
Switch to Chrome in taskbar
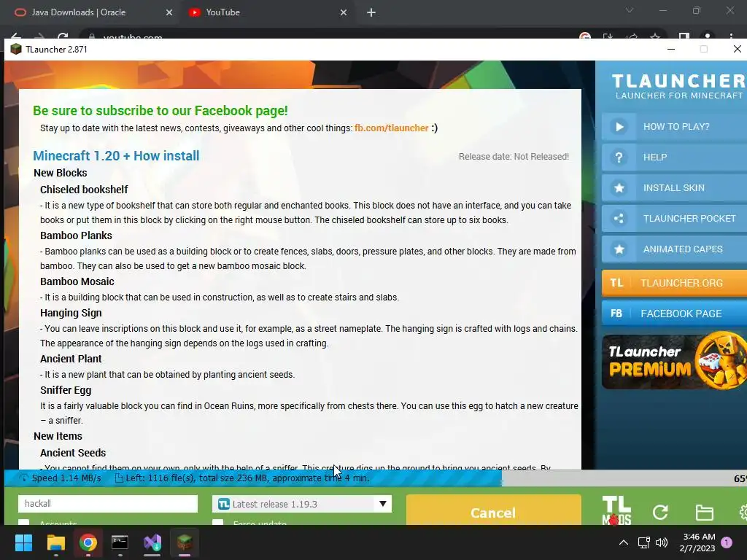[x=88, y=542]
